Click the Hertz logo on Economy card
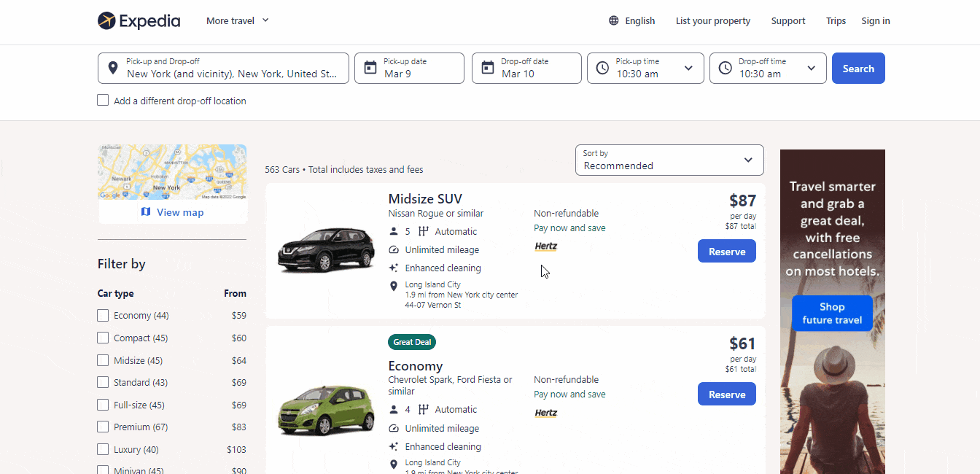The height and width of the screenshot is (474, 980). (x=545, y=413)
